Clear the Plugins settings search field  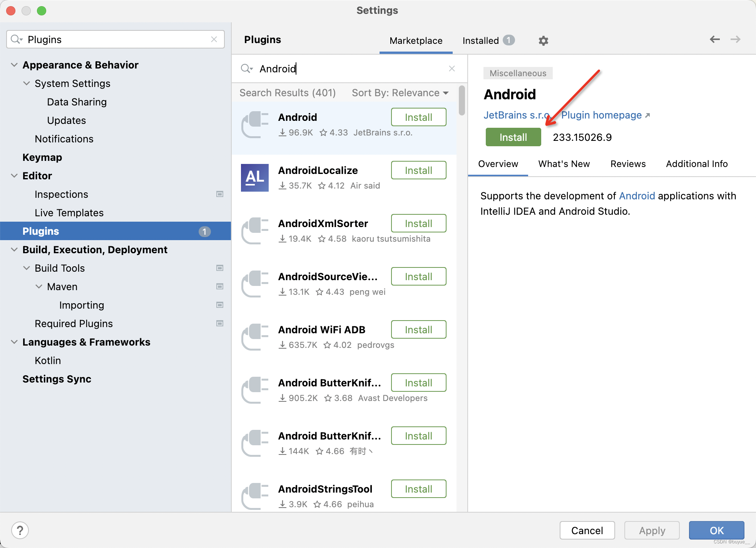tap(214, 39)
